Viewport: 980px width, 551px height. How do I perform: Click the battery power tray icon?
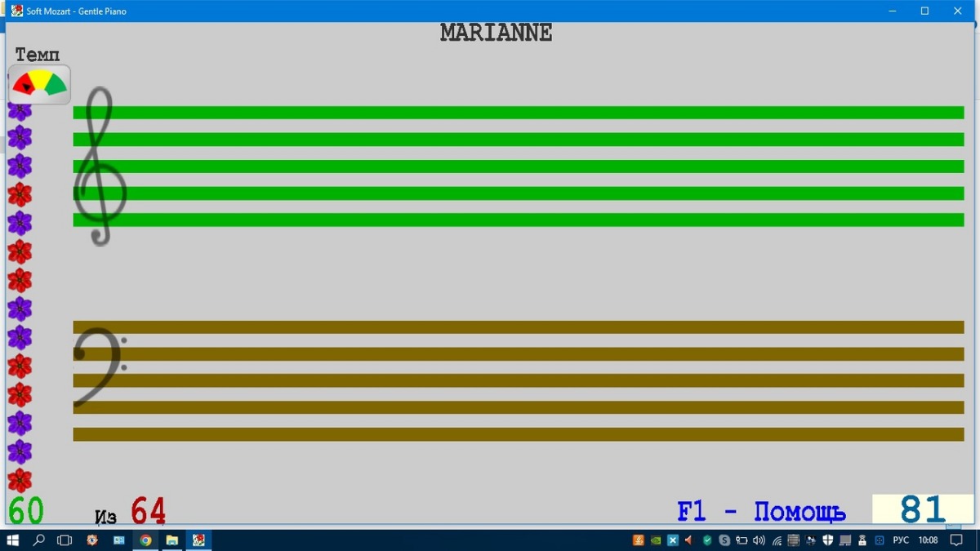(x=742, y=540)
